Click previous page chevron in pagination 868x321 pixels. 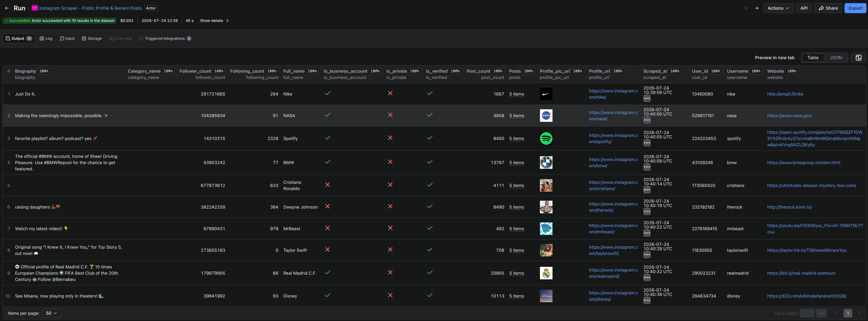pos(836,313)
